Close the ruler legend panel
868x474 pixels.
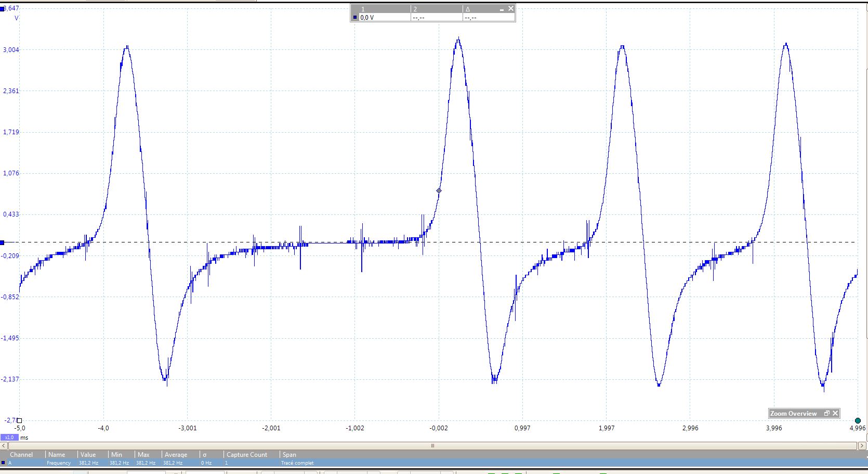[x=511, y=8]
